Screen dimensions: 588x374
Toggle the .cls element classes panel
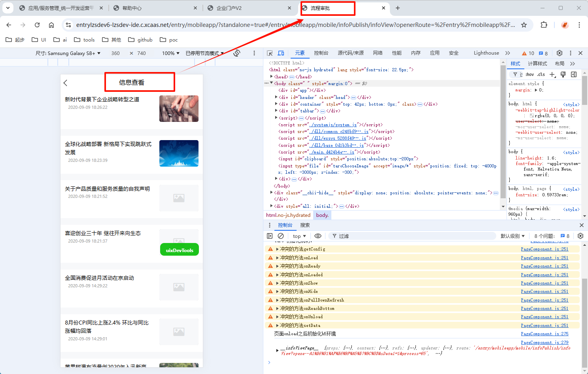(541, 74)
